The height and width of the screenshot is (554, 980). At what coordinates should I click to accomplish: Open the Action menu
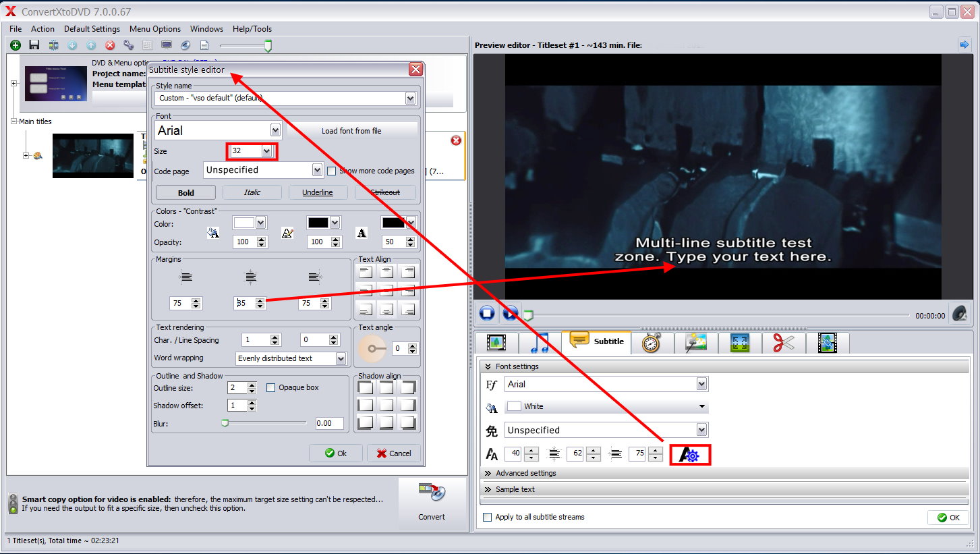click(42, 29)
